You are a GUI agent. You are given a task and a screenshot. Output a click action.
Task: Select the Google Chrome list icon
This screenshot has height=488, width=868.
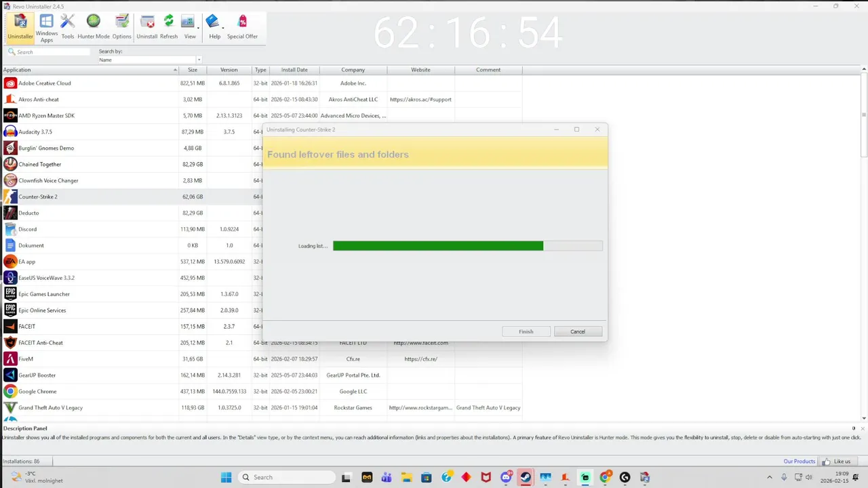tap(10, 392)
